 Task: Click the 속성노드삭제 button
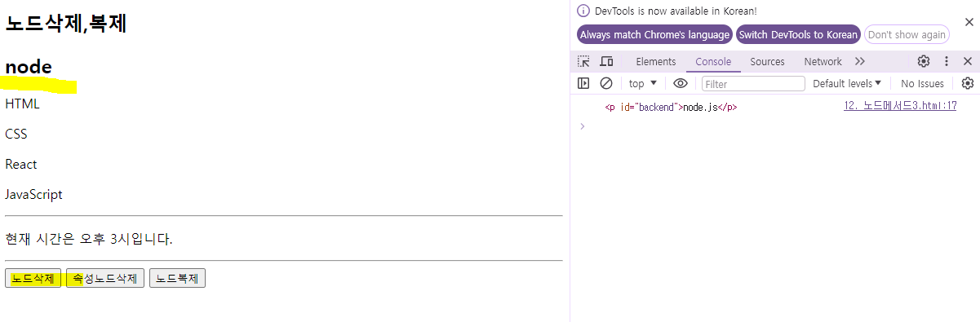[x=105, y=278]
